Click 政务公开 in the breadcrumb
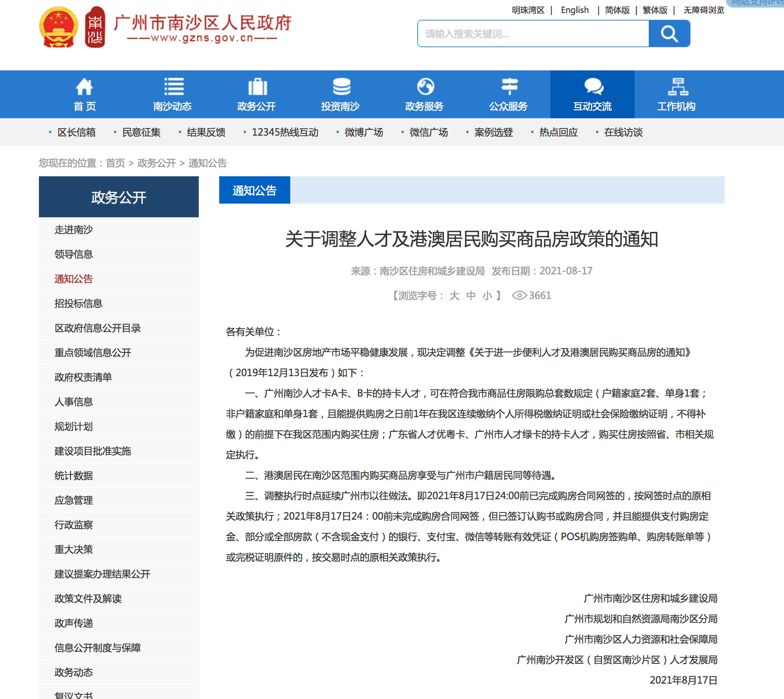 [157, 163]
